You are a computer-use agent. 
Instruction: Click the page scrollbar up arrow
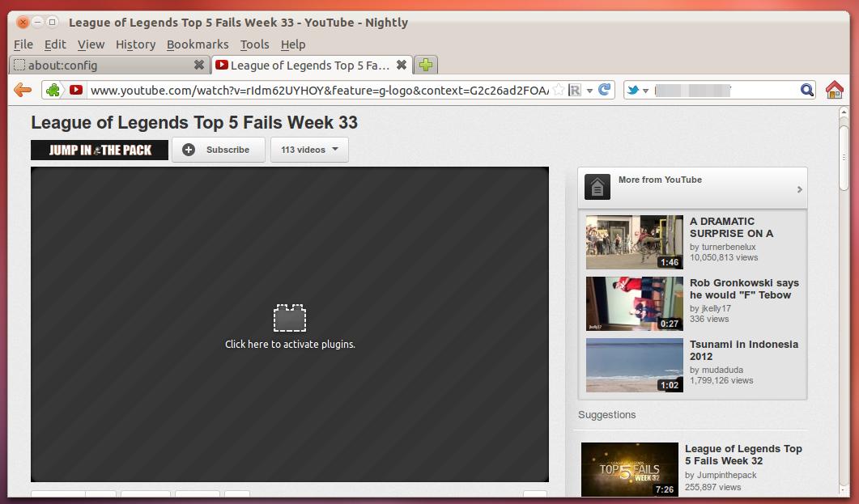(844, 113)
